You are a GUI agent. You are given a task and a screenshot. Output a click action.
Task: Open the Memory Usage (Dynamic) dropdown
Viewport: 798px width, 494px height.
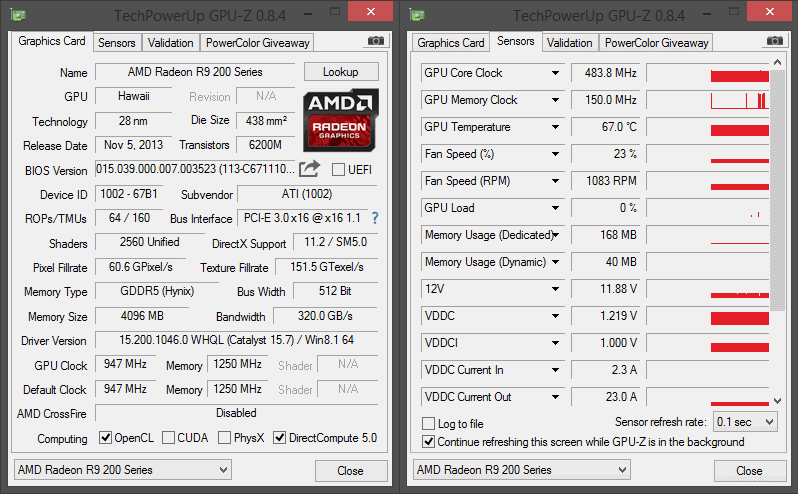click(555, 262)
